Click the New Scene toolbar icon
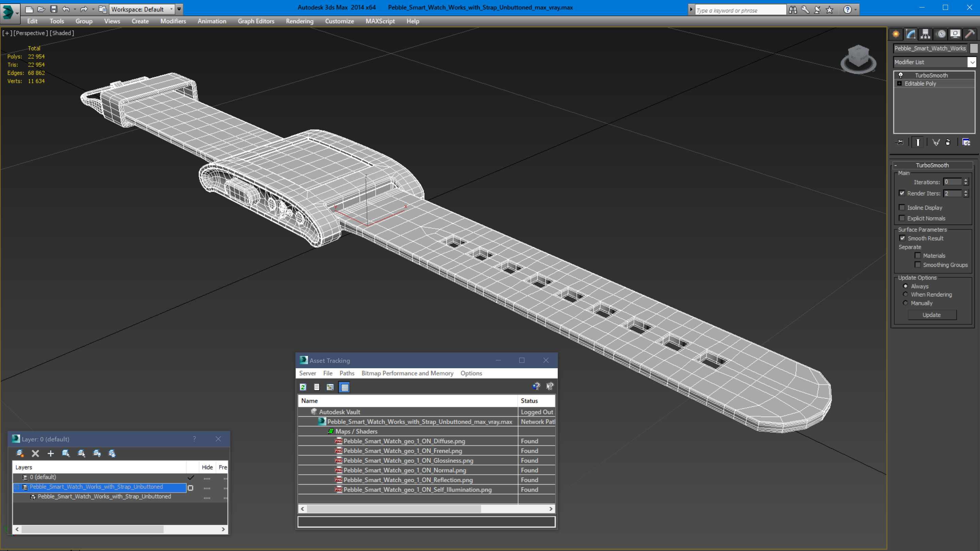 [29, 9]
